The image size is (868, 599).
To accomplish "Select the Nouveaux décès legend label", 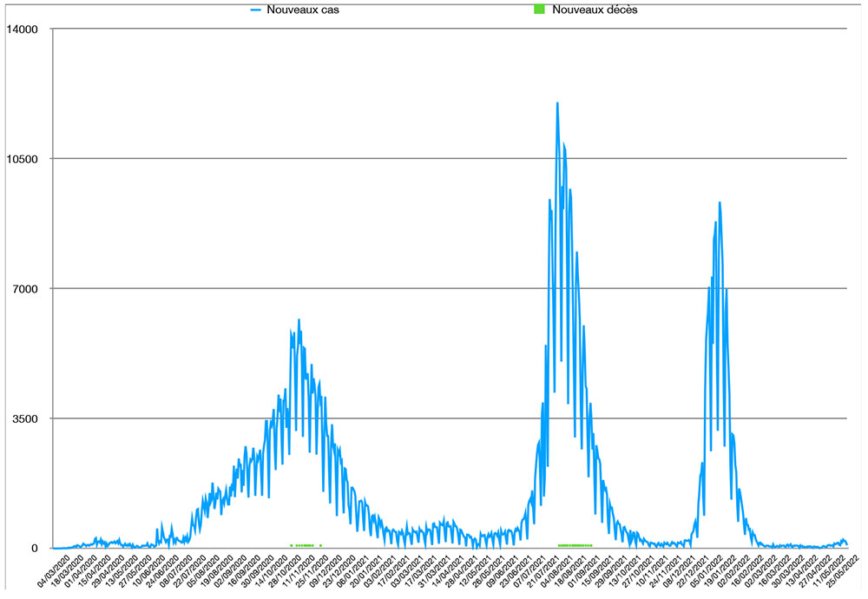I will coord(595,10).
